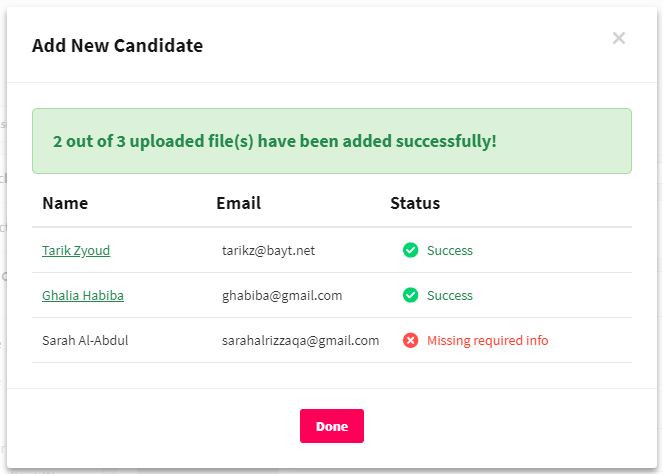Open Ghalia Habiba candidate profile link
This screenshot has width=663, height=474.
point(83,295)
